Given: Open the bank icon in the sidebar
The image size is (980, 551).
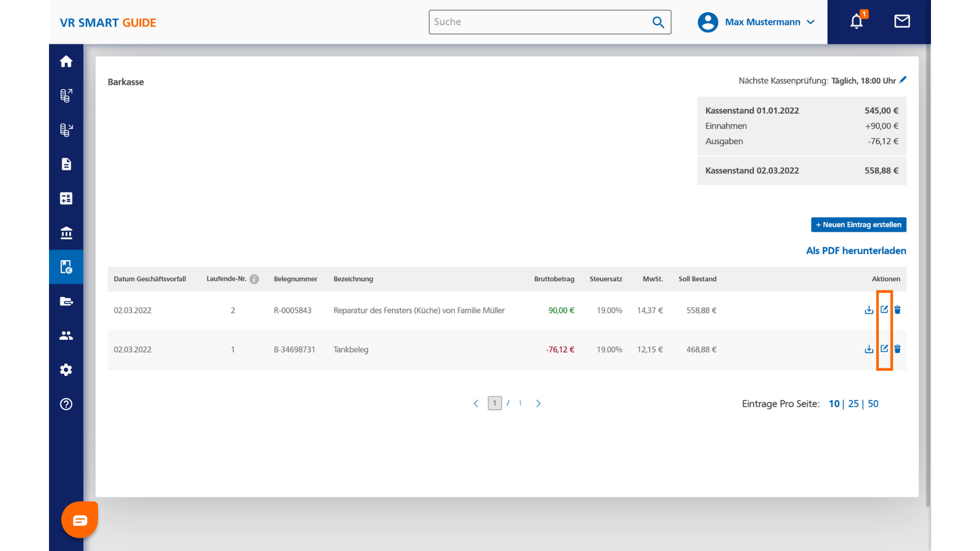Looking at the screenshot, I should tap(66, 233).
